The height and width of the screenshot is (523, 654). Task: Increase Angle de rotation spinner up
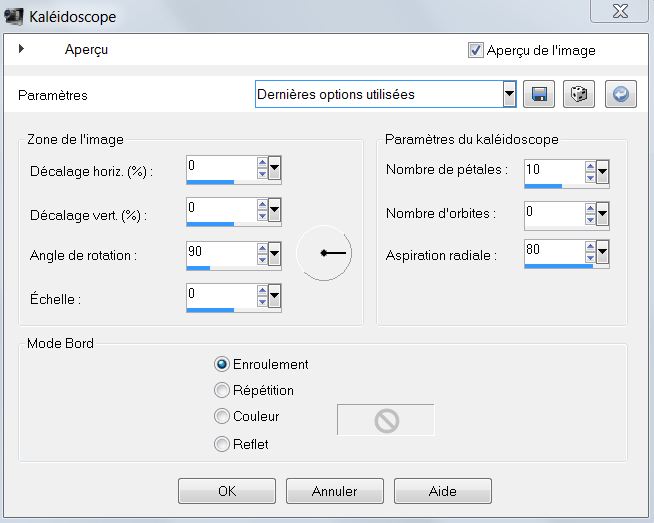pyautogui.click(x=262, y=249)
